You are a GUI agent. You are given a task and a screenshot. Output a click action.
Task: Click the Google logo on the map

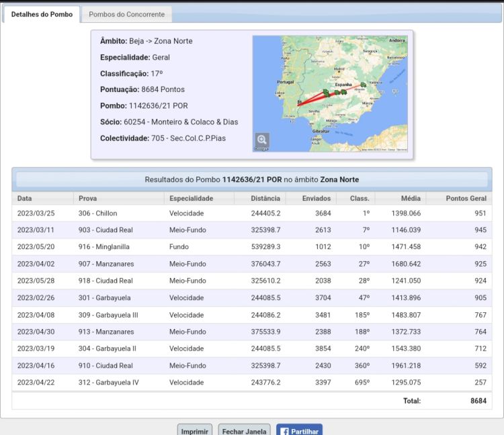(x=261, y=148)
